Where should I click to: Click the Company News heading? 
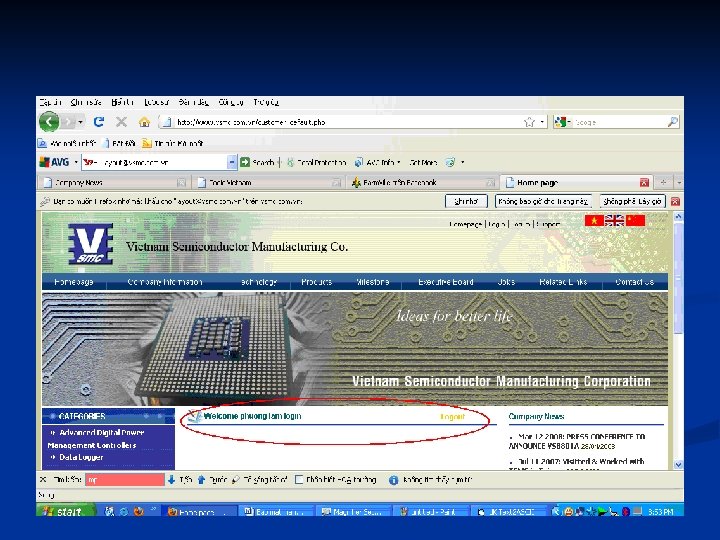(536, 416)
